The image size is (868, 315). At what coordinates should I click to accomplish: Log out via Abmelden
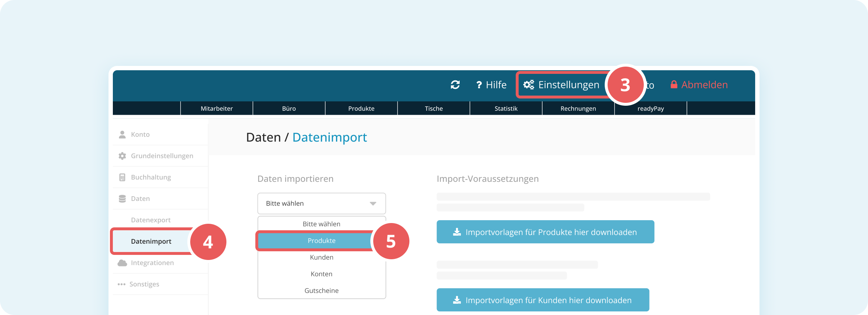pos(699,85)
